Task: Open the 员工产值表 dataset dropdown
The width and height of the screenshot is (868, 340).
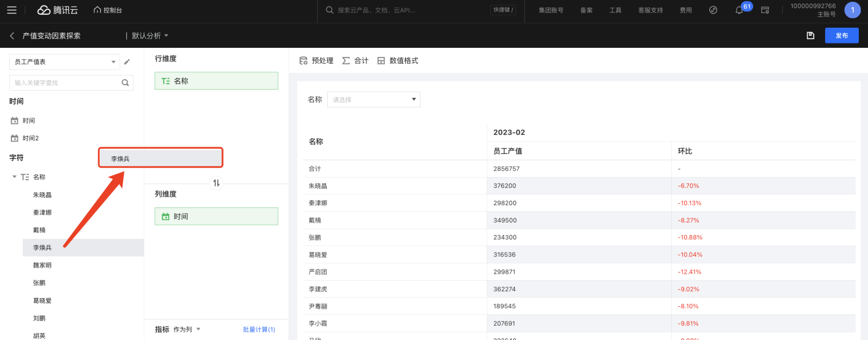Action: coord(65,62)
